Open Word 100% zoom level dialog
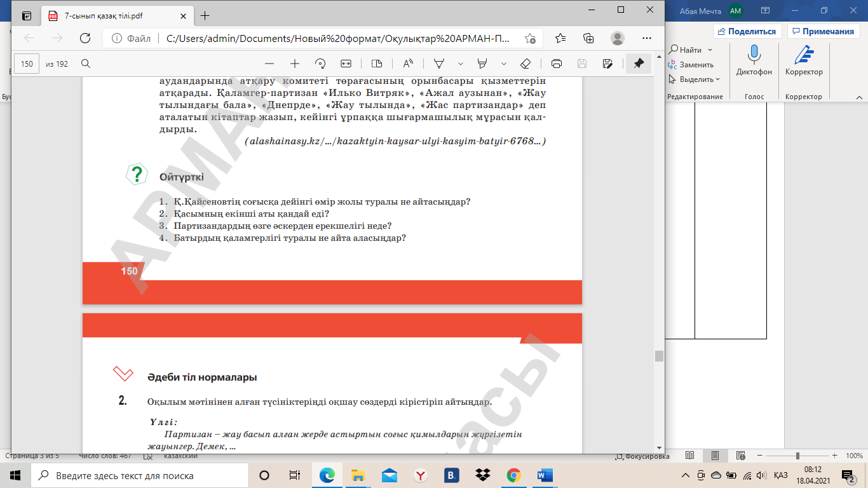868x488 pixels. [854, 456]
